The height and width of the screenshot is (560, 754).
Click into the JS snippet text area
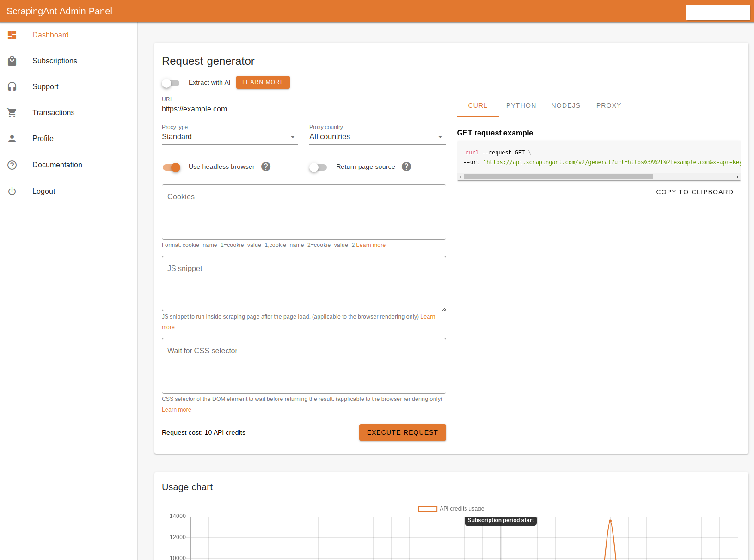(x=304, y=283)
